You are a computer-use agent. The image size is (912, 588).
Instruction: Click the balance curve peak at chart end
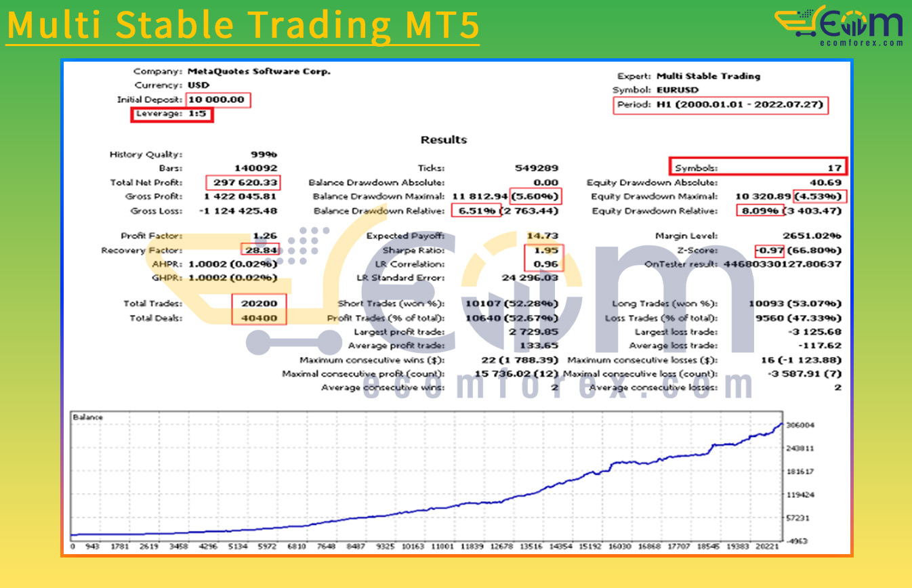pyautogui.click(x=781, y=424)
